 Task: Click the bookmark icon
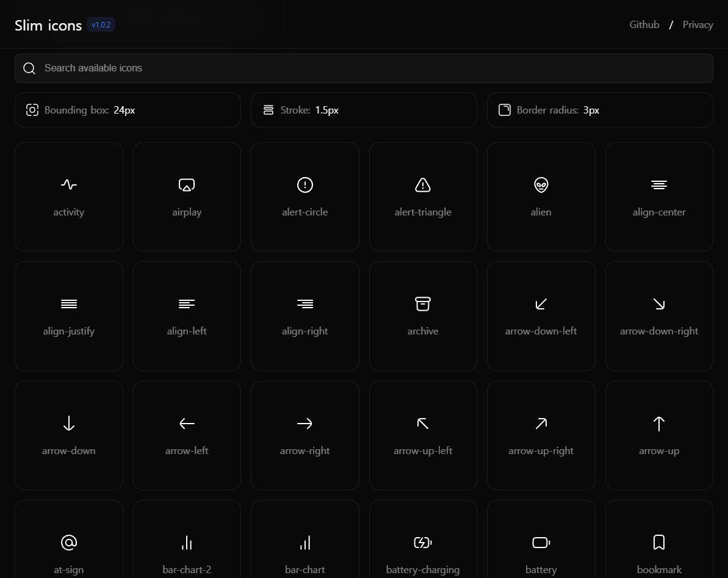pos(659,542)
